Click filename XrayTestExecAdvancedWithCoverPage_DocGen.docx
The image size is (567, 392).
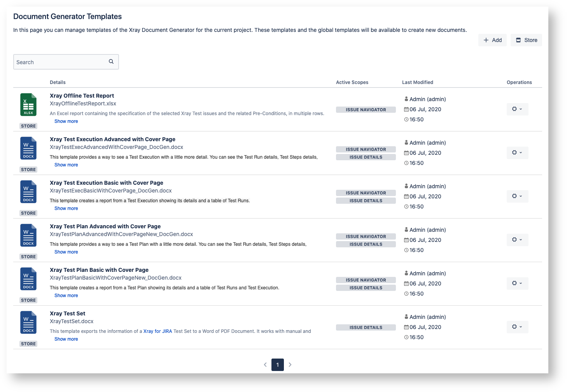[x=116, y=147]
